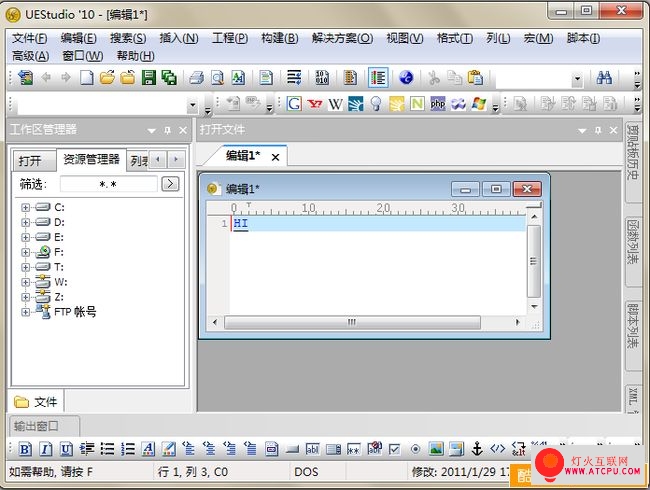Viewport: 650px width, 490px height.
Task: Expand the C: drive tree node
Action: tap(25, 207)
